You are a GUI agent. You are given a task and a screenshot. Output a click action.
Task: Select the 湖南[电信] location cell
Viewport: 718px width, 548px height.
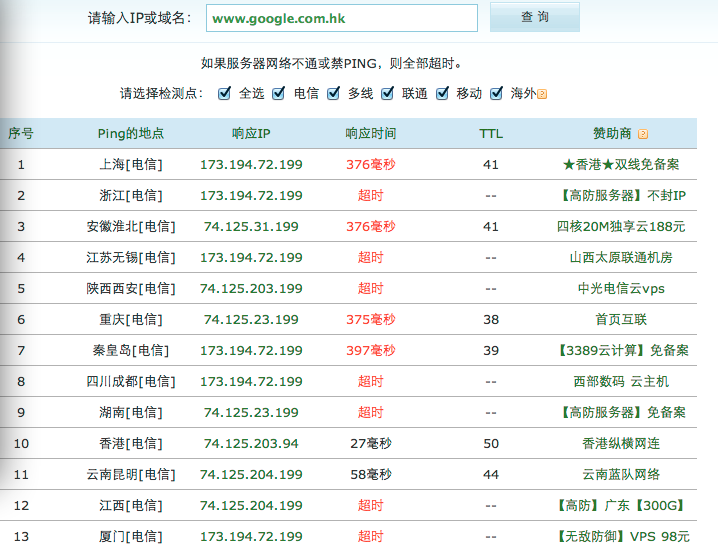coord(131,412)
